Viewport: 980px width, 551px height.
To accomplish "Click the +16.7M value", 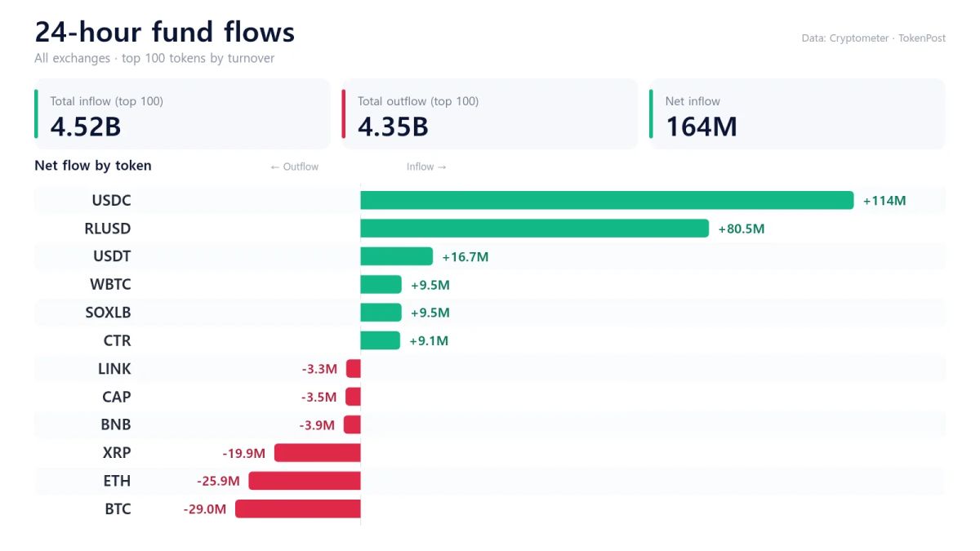I will (x=465, y=256).
